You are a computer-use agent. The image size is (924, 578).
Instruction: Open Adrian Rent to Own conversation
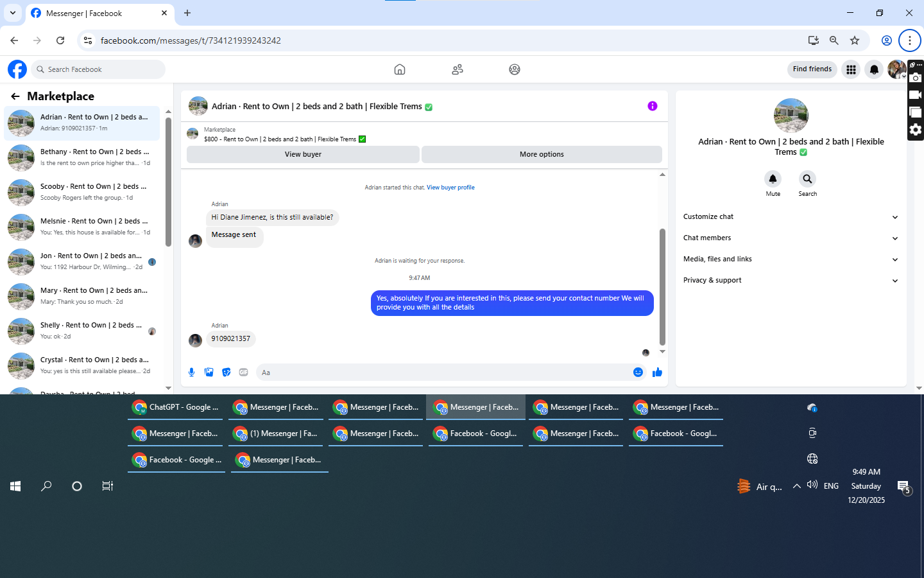tap(82, 123)
